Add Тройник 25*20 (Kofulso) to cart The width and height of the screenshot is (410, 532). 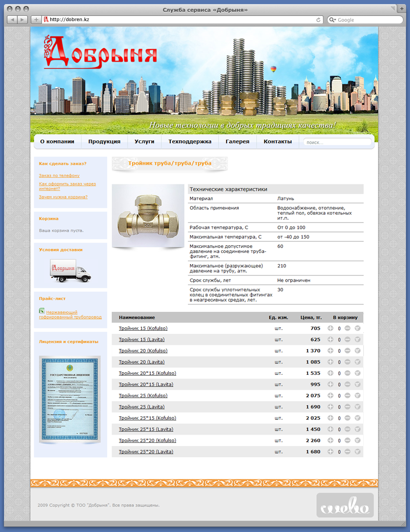coord(357,440)
